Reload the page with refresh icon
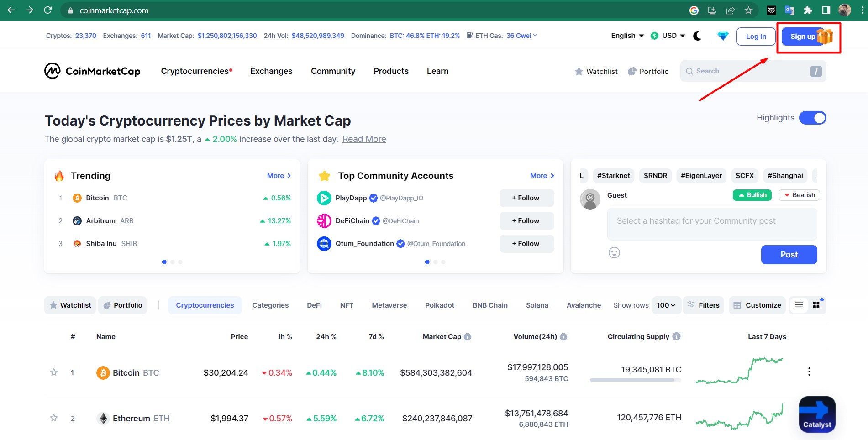Viewport: 868px width, 440px height. click(x=48, y=10)
